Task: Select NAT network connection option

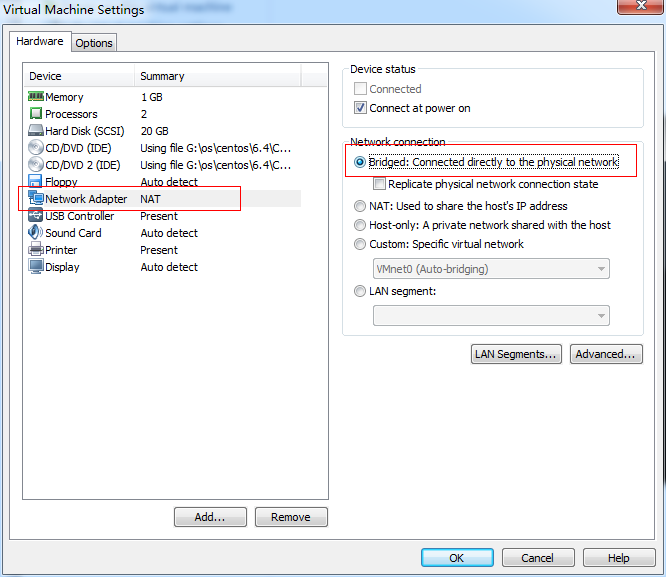Action: point(360,206)
